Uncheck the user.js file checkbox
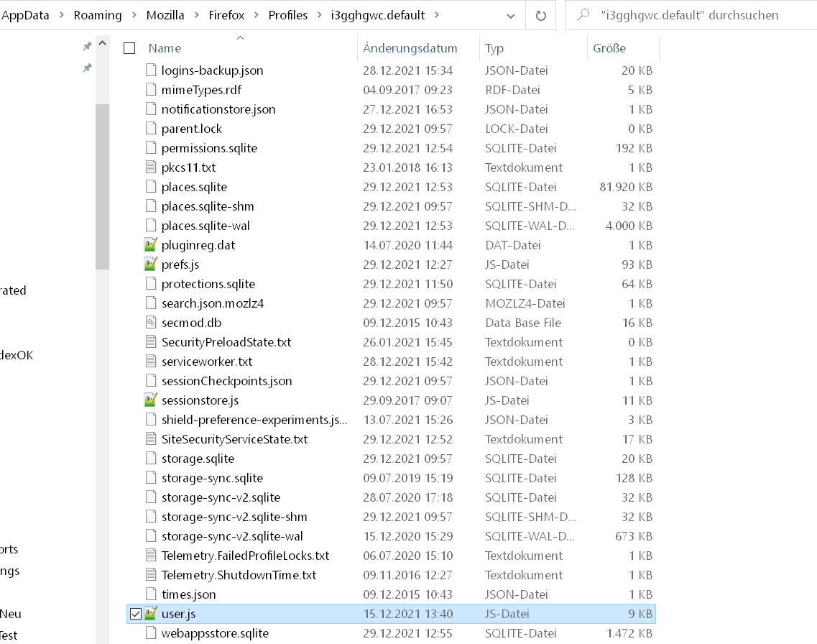Image resolution: width=817 pixels, height=644 pixels. [x=136, y=614]
